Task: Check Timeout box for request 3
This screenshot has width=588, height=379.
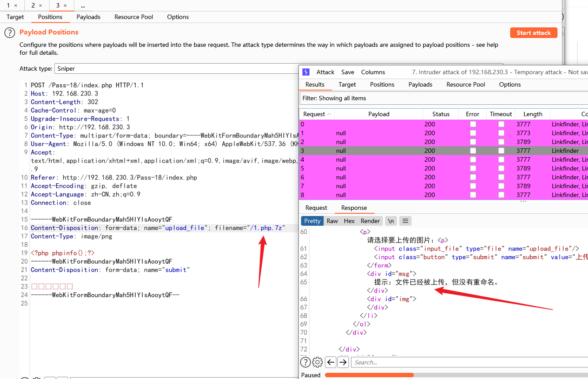Action: pos(501,151)
